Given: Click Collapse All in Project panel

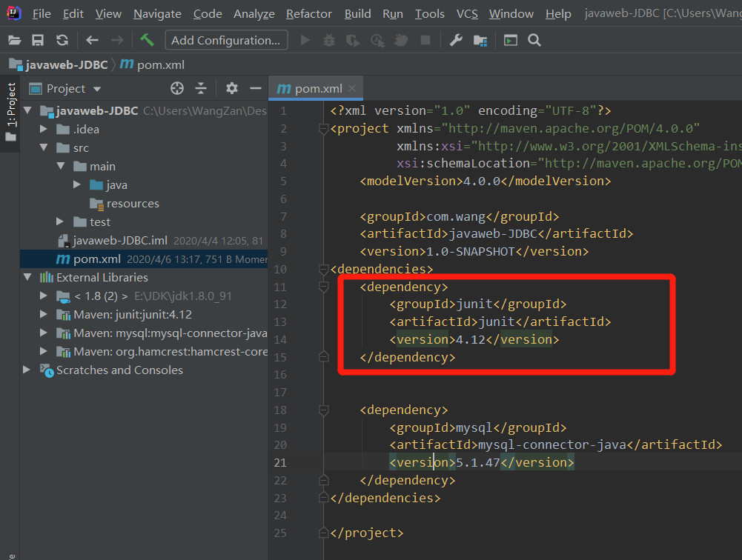Looking at the screenshot, I should click(201, 89).
